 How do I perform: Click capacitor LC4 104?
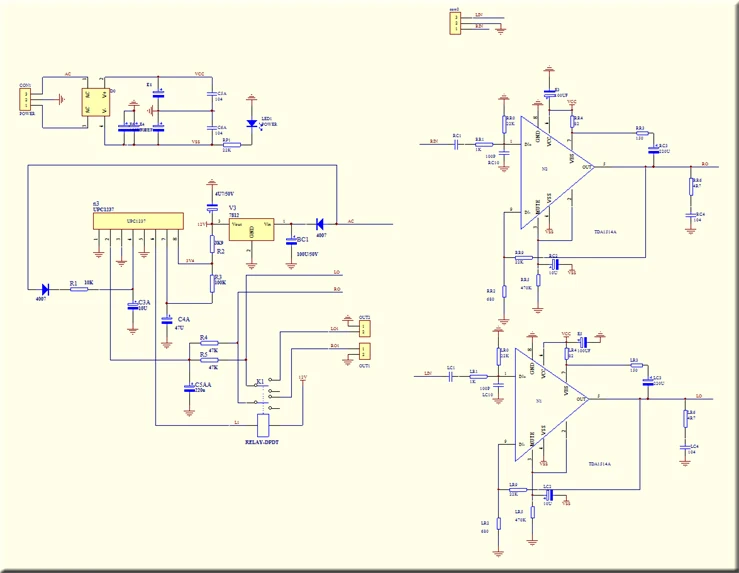[x=686, y=447]
